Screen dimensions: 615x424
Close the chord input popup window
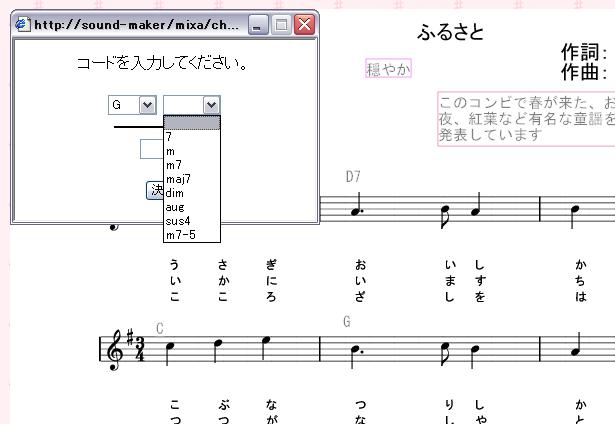click(x=304, y=25)
